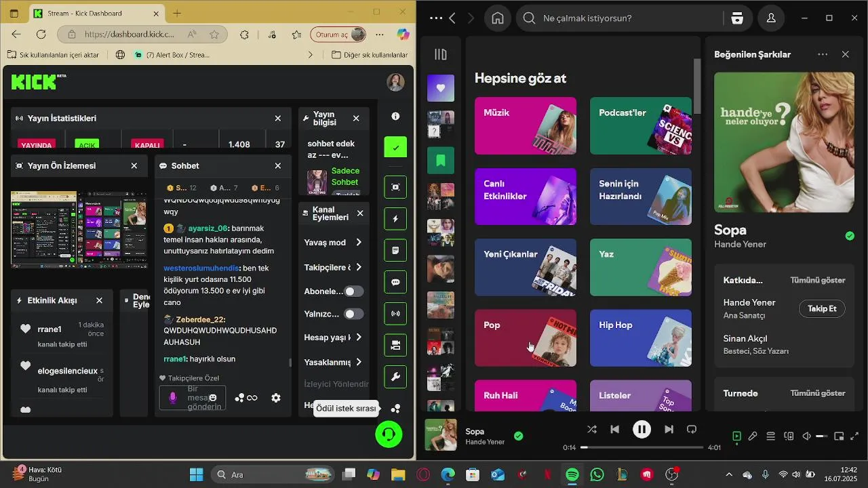868x488 pixels.
Task: Toggle stream statistics broadcast icon in Kick sidebar
Action: (x=395, y=314)
